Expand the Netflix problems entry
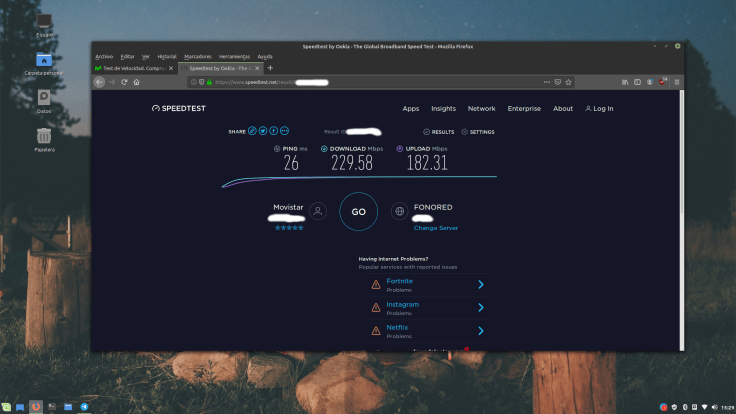 480,330
